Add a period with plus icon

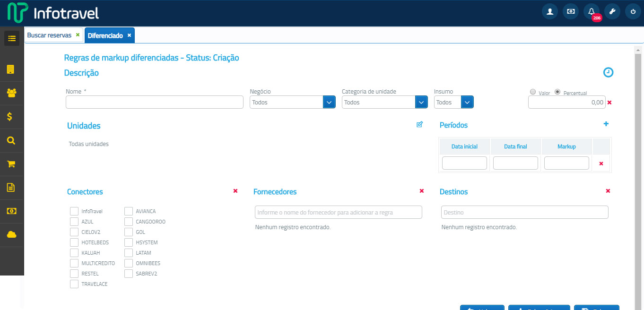(606, 124)
